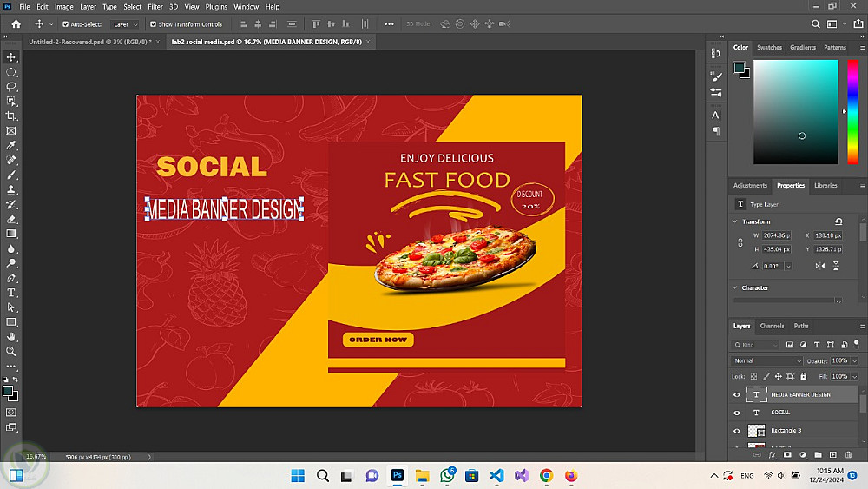Screen dimensions: 868x489
Task: Uncheck the Auto-Select checkbox
Action: pyautogui.click(x=66, y=24)
